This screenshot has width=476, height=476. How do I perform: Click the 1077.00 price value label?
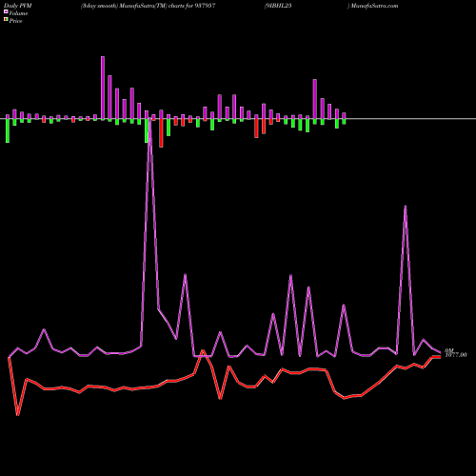click(456, 355)
